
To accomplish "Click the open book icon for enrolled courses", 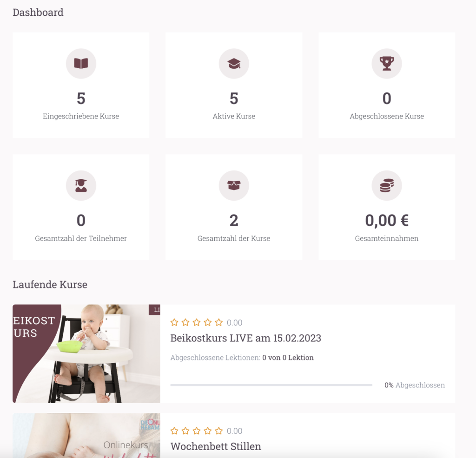I will click(81, 63).
